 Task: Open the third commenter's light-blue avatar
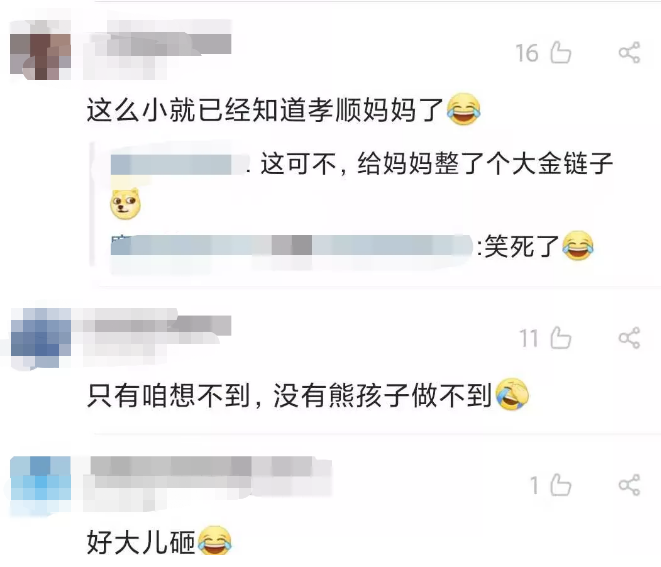coord(40,485)
